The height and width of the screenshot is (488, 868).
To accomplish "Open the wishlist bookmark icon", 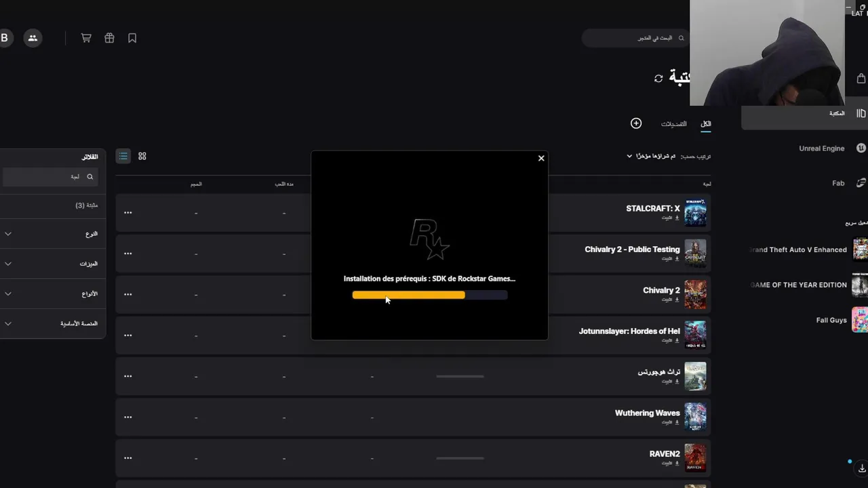I will coord(132,38).
